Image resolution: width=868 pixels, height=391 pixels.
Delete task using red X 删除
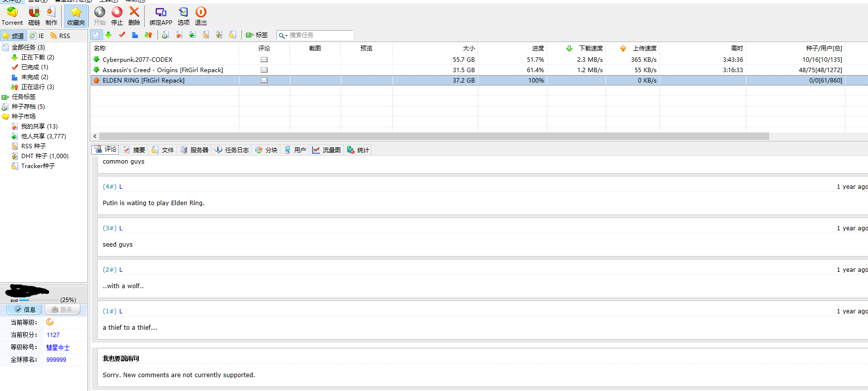[134, 16]
